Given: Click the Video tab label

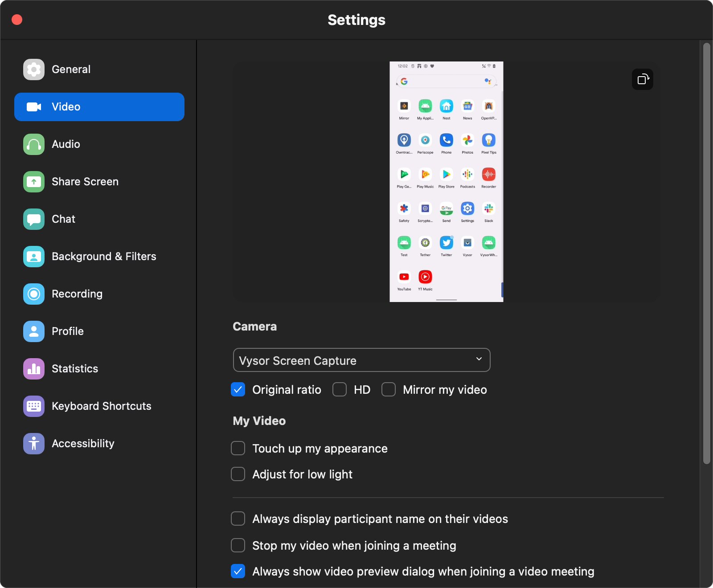Looking at the screenshot, I should pyautogui.click(x=66, y=107).
